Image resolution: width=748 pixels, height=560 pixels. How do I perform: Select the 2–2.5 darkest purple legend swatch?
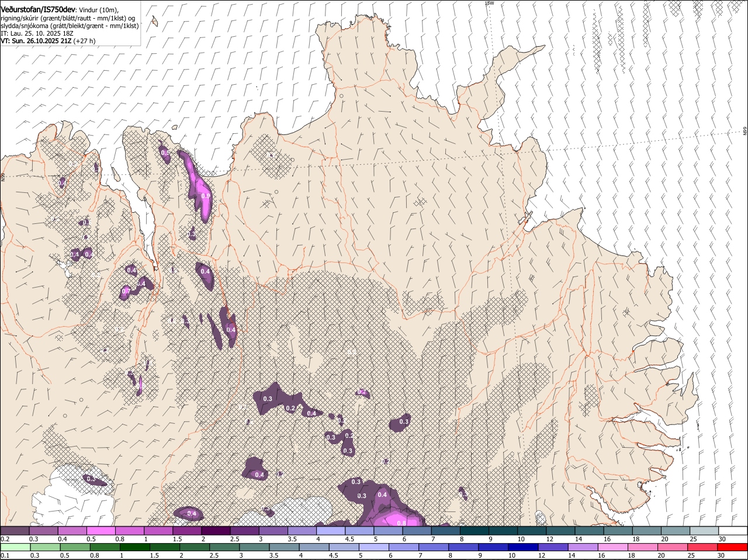(x=216, y=531)
